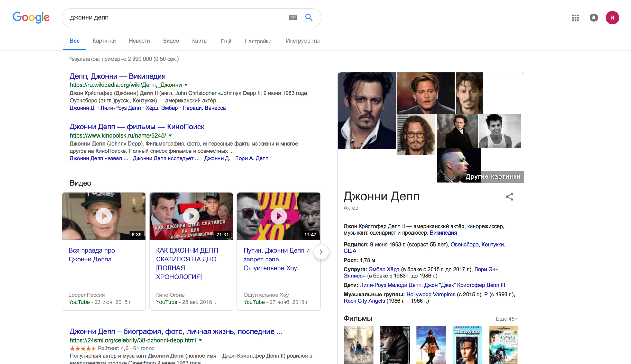Open 'Джонни Депп — фильмы — КиноПоиск' result
This screenshot has height=364, width=631.
137,127
